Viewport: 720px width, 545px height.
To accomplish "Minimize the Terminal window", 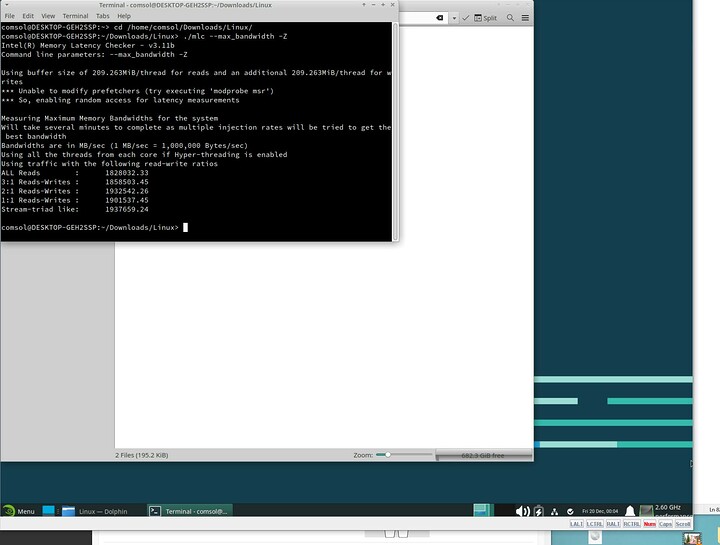I will coord(373,5).
